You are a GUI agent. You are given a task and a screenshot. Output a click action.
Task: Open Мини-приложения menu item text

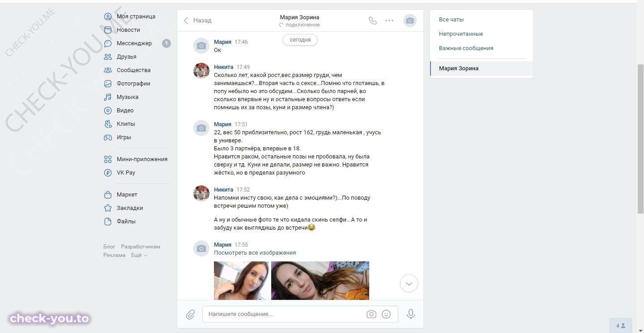pos(142,159)
